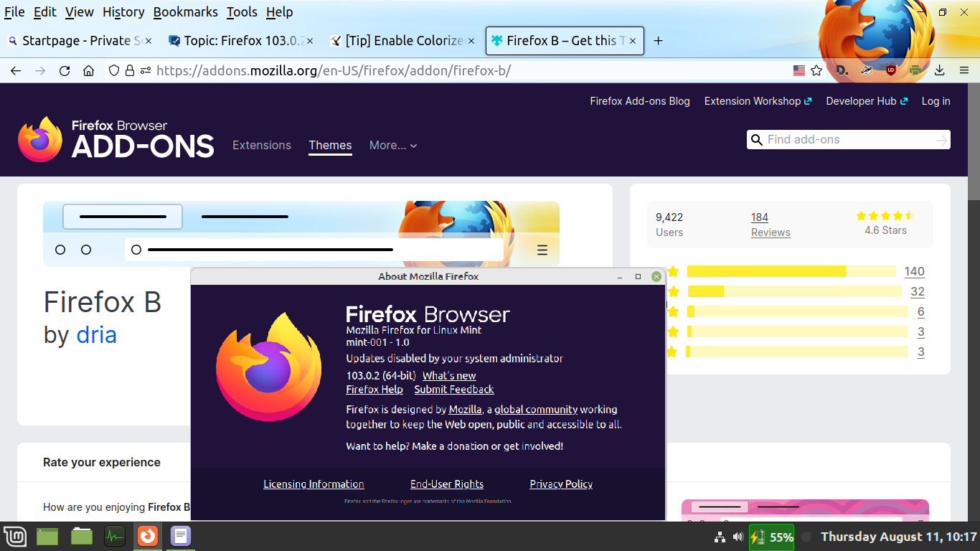Open the first green desktop icon in taskbar

pos(47,536)
